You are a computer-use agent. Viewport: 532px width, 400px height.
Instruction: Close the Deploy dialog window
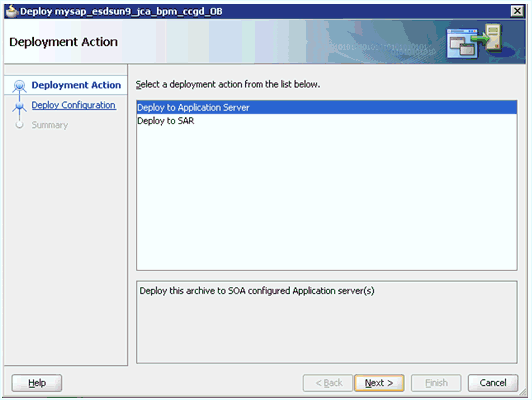point(517,11)
